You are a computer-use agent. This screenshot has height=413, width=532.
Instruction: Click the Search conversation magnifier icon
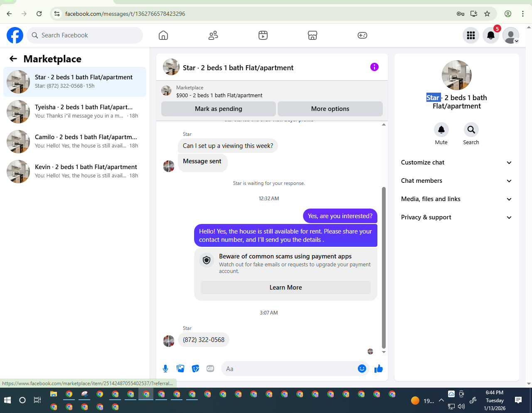[471, 130]
